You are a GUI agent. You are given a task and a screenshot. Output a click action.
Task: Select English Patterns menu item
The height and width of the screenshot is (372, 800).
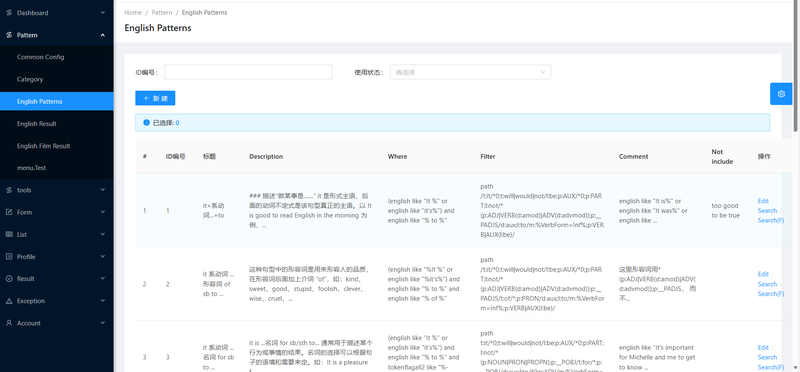[x=57, y=102]
